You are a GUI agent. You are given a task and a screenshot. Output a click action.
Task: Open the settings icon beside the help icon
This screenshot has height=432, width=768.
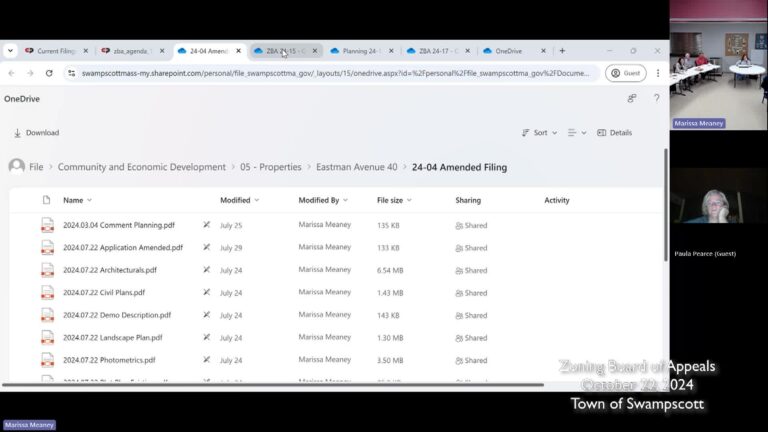coord(631,98)
